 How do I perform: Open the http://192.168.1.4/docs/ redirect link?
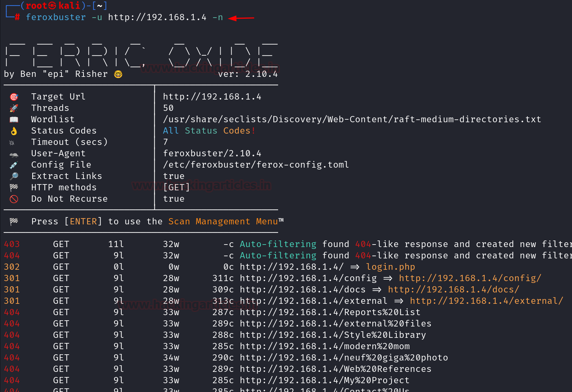pos(453,290)
